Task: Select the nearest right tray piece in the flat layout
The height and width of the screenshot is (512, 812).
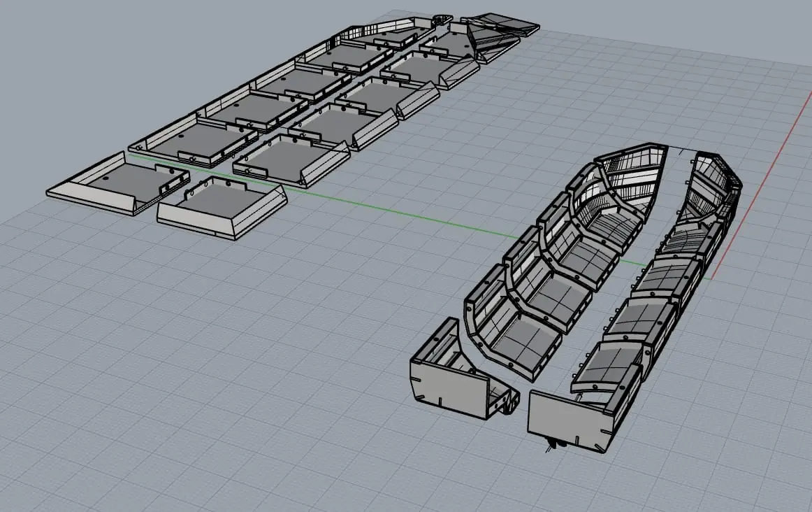Action: pos(222,207)
